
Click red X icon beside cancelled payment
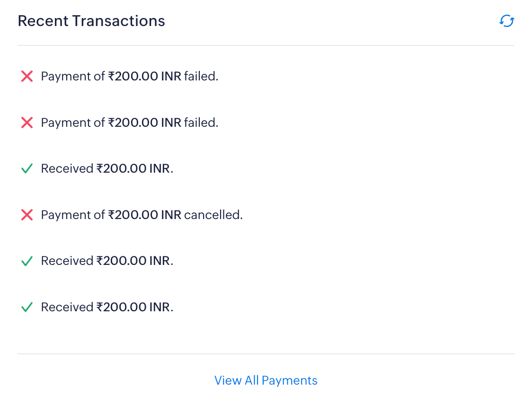(x=27, y=215)
